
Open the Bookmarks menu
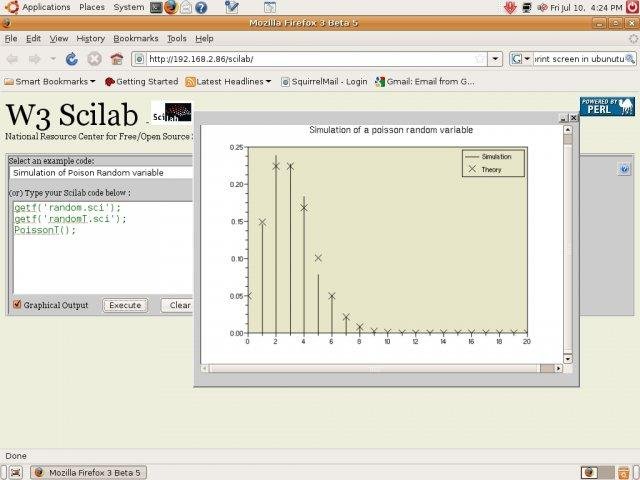(x=136, y=38)
